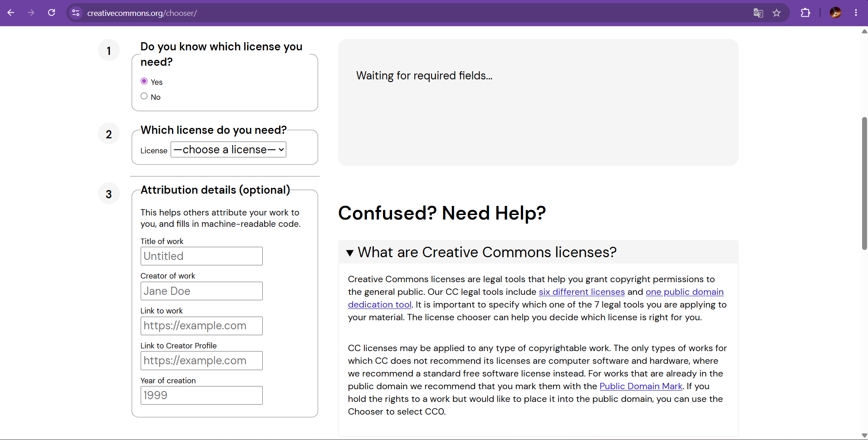This screenshot has width=868, height=440.
Task: Open the Chrome three-dot menu
Action: click(856, 13)
